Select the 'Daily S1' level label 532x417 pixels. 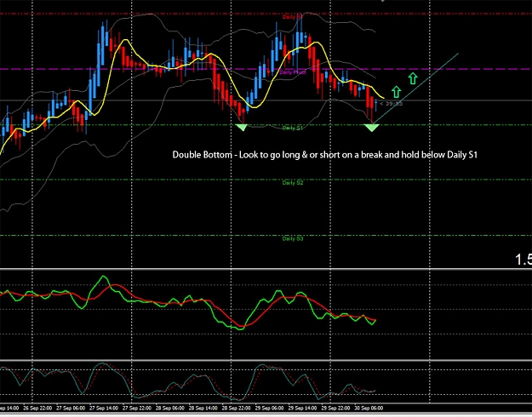pos(293,128)
